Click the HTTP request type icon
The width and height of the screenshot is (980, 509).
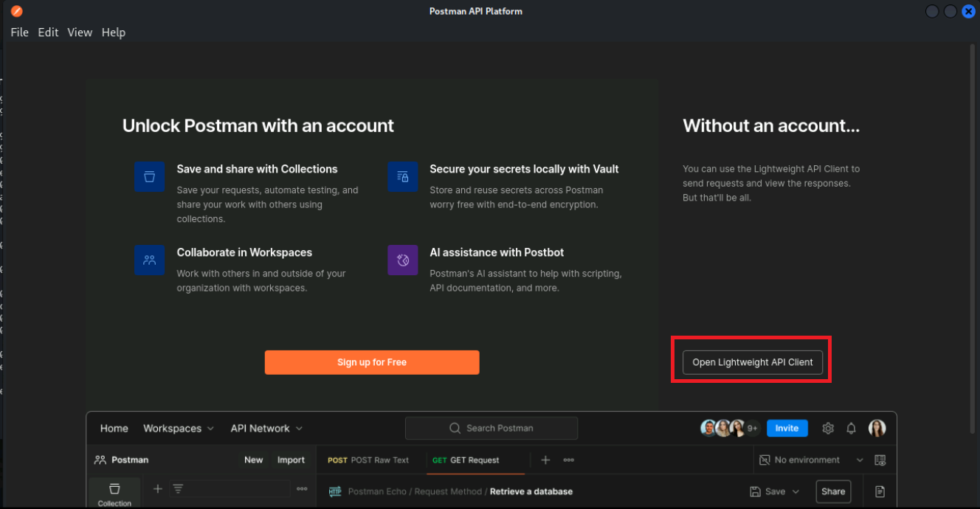335,491
